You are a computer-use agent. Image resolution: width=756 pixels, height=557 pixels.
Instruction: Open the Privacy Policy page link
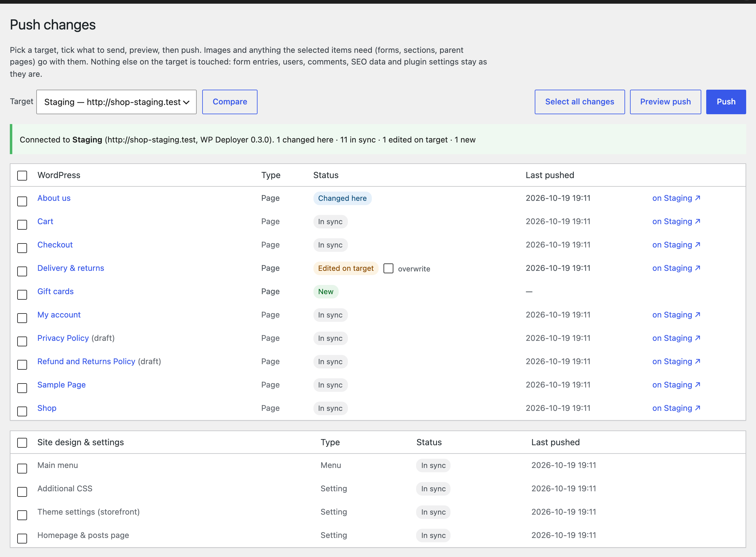(63, 338)
